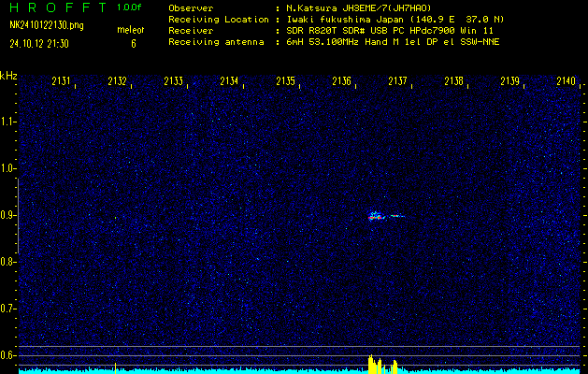Image resolution: width=588 pixels, height=374 pixels.
Task: Click the 1.1 frequency axis label
Action: 8,122
